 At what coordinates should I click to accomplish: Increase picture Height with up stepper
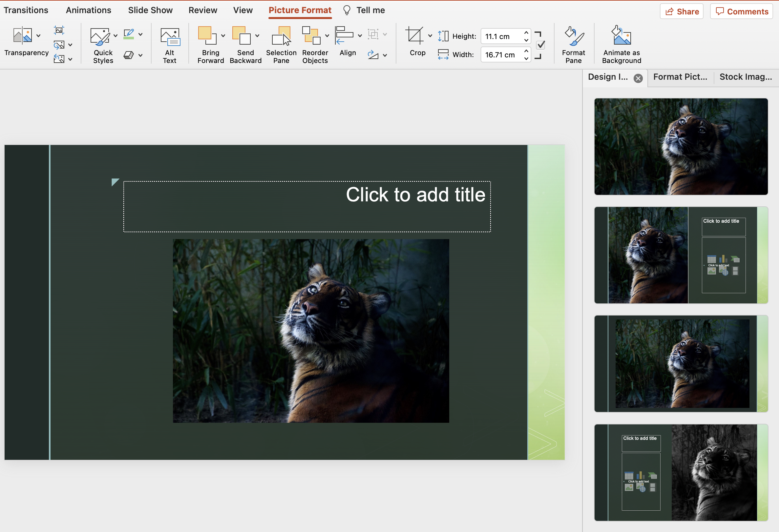click(527, 32)
